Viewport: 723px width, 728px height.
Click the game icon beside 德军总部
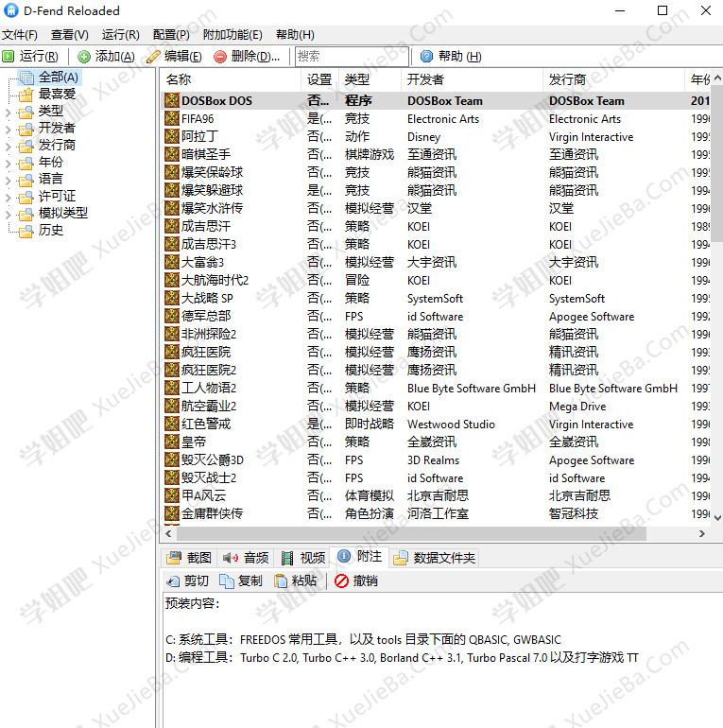pyautogui.click(x=172, y=316)
